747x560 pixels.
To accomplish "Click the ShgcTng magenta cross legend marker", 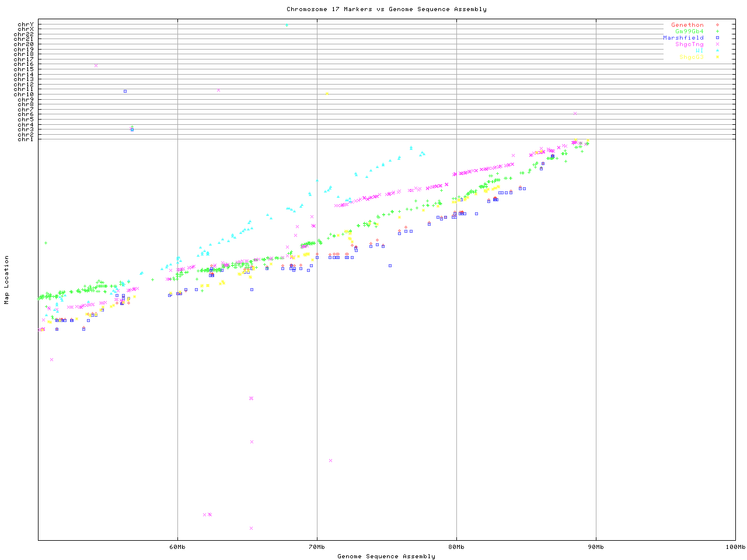I will pos(717,44).
